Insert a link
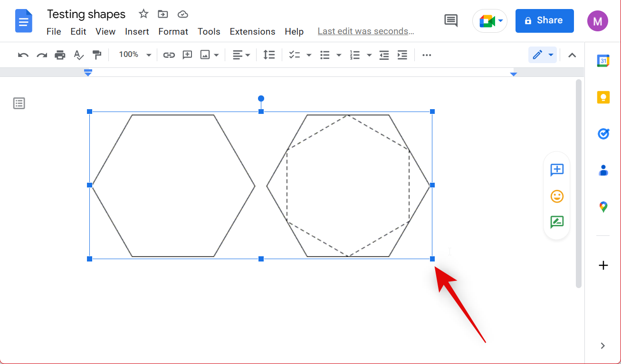Image resolution: width=621 pixels, height=364 pixels. coord(169,55)
